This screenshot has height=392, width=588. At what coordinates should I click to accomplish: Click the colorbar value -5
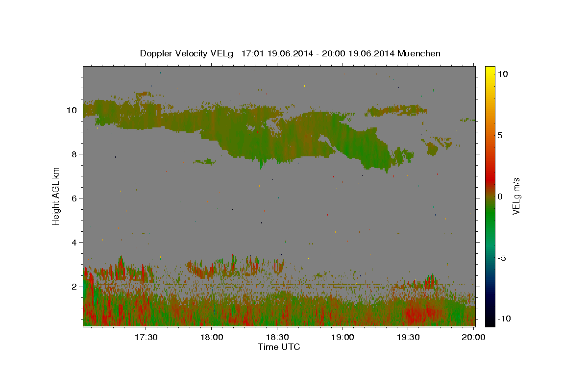pyautogui.click(x=501, y=258)
